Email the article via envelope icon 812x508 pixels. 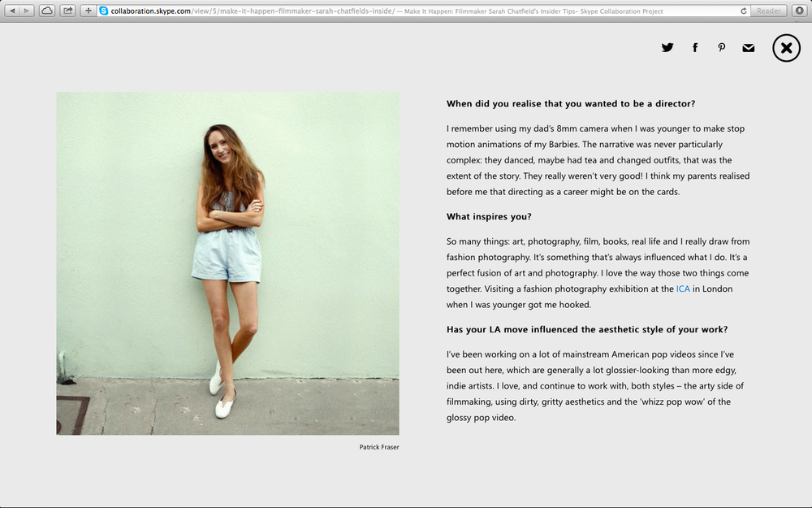[749, 47]
